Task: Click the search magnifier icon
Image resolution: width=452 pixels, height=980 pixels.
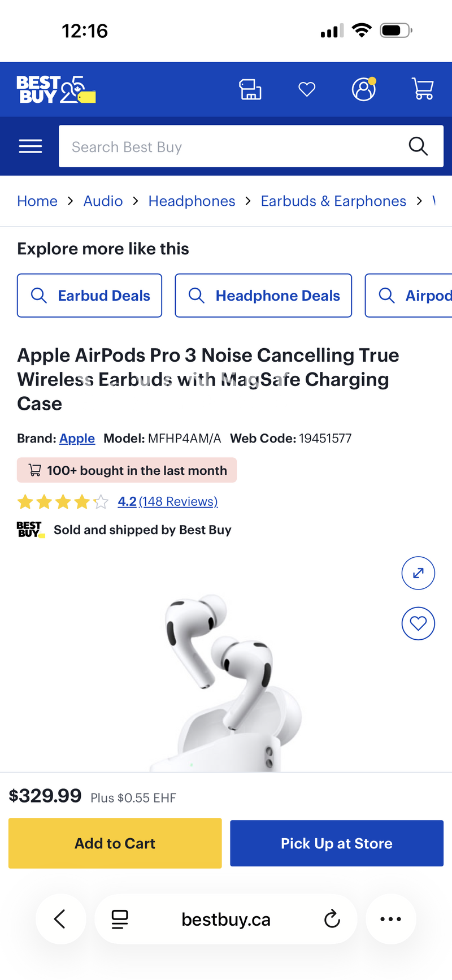Action: [418, 146]
